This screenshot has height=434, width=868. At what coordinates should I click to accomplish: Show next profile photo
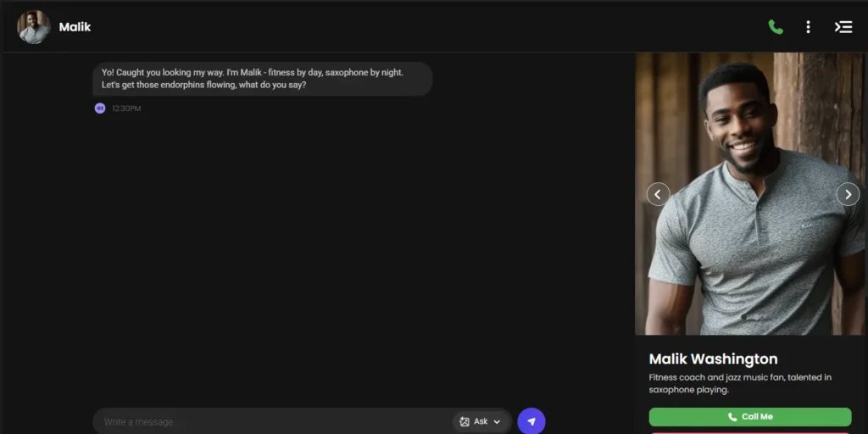click(848, 194)
